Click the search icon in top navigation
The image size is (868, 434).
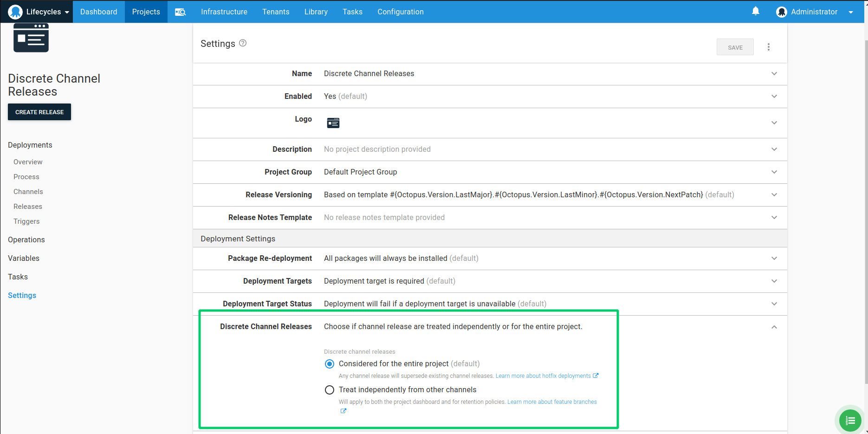click(x=180, y=12)
